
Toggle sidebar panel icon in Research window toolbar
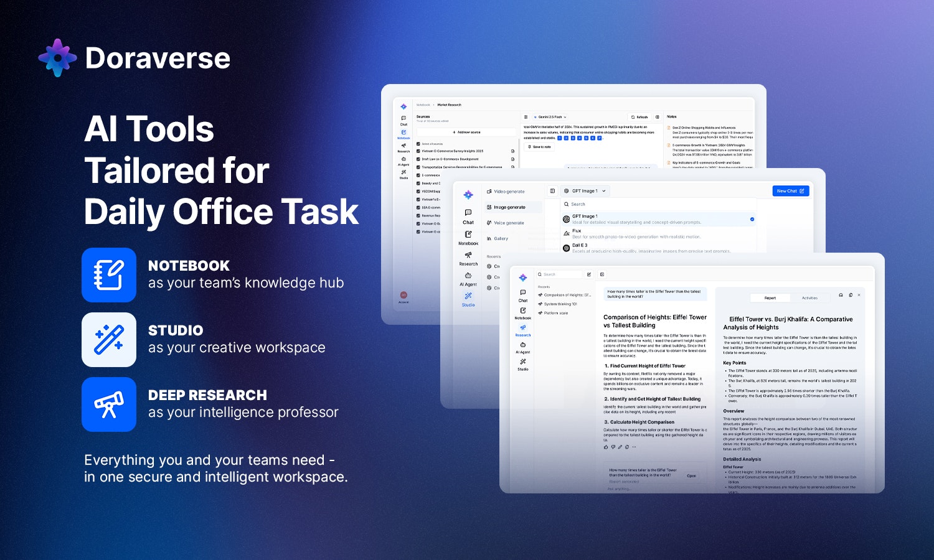click(602, 274)
